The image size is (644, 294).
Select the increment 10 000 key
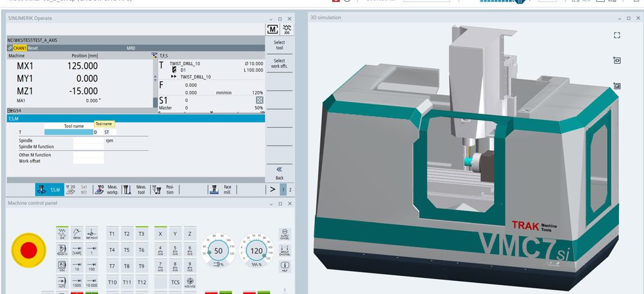(x=91, y=282)
